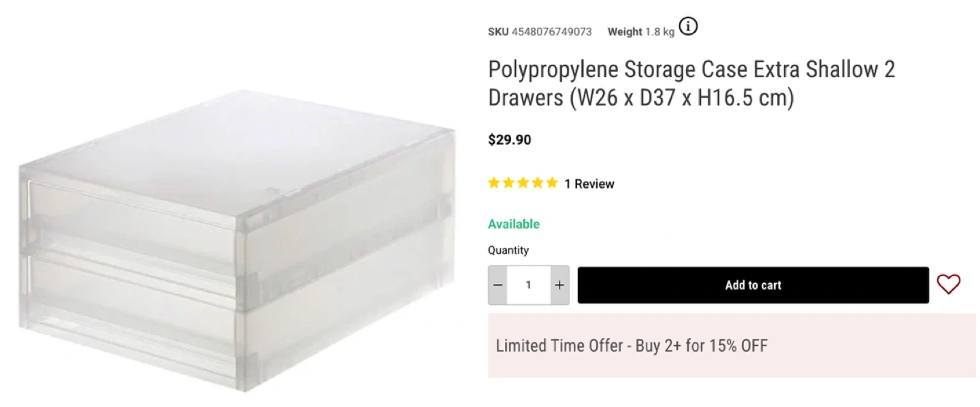Click the Limited Time Offer banner
This screenshot has height=407, width=980.
point(732,346)
